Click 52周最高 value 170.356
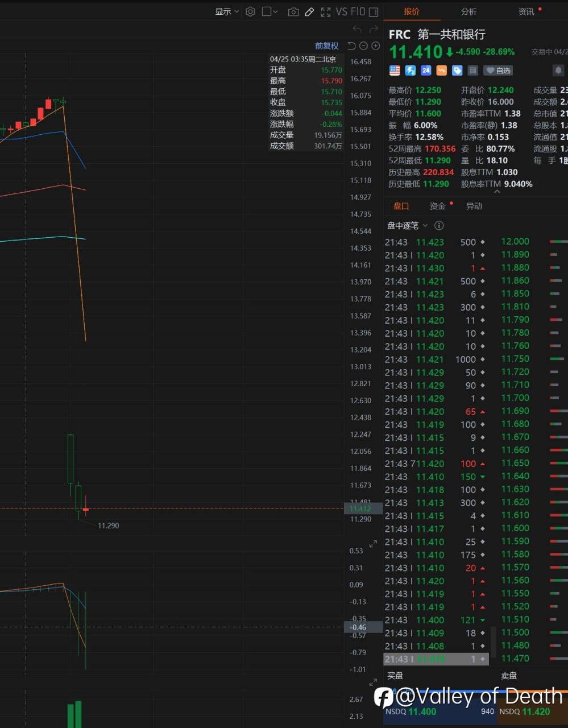Image resolution: width=568 pixels, height=728 pixels. pos(440,149)
